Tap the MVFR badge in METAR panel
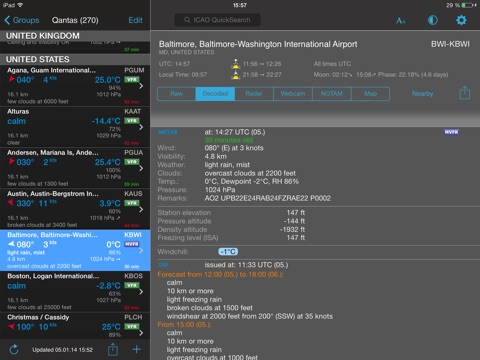The height and width of the screenshot is (360, 480). (451, 132)
